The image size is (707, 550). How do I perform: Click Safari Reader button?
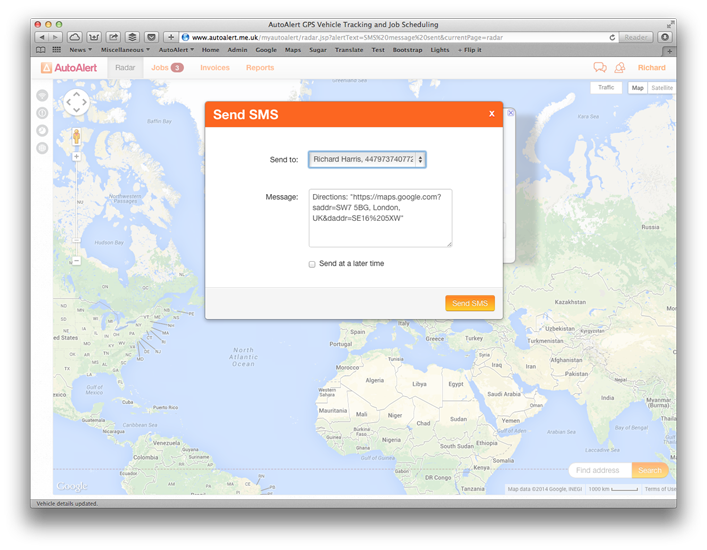pos(636,37)
